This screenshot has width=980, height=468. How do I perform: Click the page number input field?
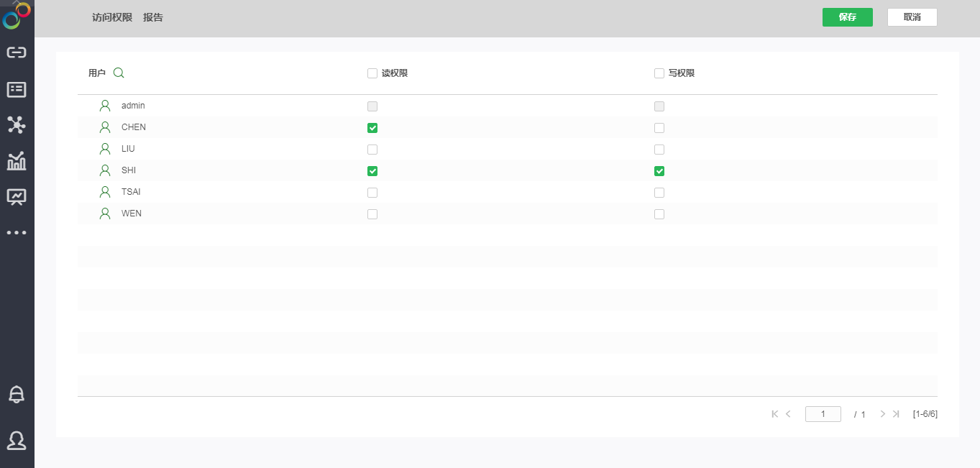coord(823,414)
